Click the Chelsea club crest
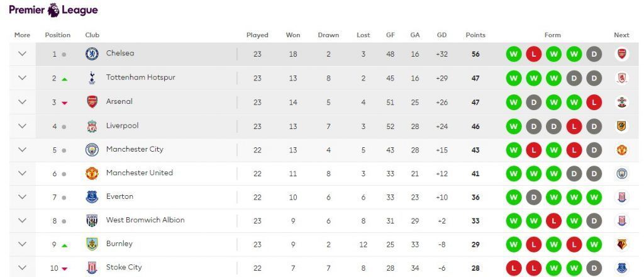Viewport: 644px width, 277px height. 92,54
